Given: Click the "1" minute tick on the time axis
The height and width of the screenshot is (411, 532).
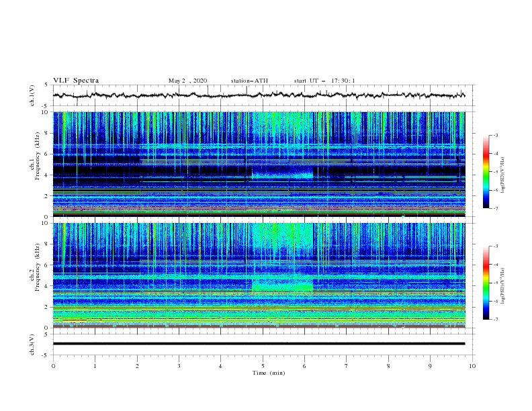Looking at the screenshot, I should [95, 366].
